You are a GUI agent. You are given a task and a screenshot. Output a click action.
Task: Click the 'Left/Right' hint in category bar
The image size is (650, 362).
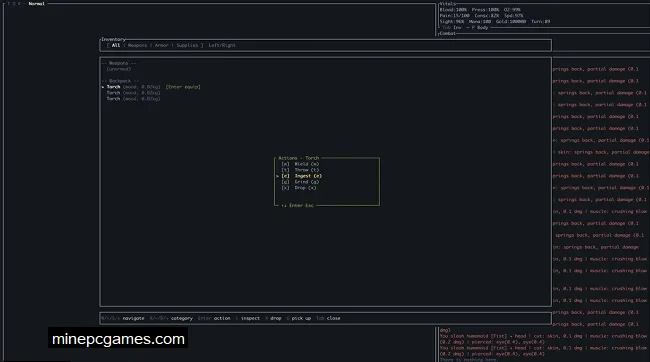(x=222, y=45)
